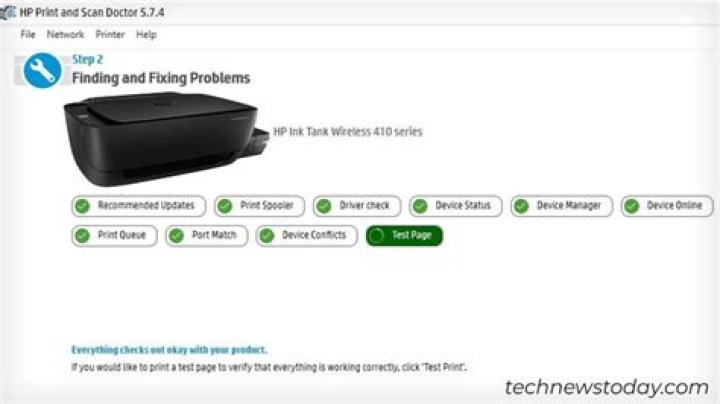The image size is (720, 404).
Task: Click the Device Conflicts status button
Action: [306, 236]
